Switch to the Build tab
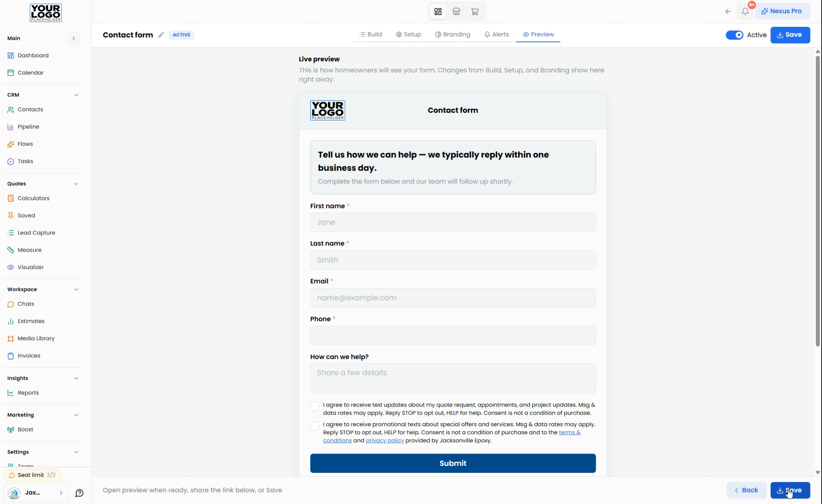The height and width of the screenshot is (504, 822). (x=371, y=35)
